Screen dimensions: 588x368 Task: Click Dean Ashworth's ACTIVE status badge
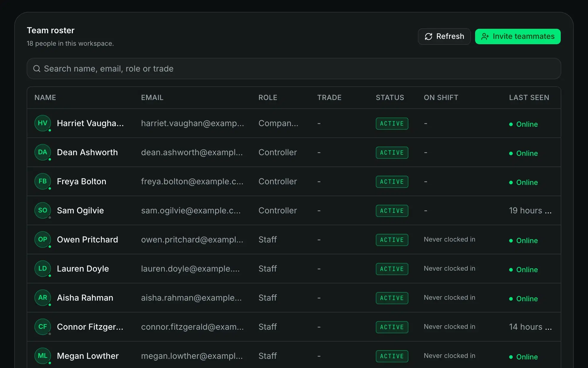point(392,153)
